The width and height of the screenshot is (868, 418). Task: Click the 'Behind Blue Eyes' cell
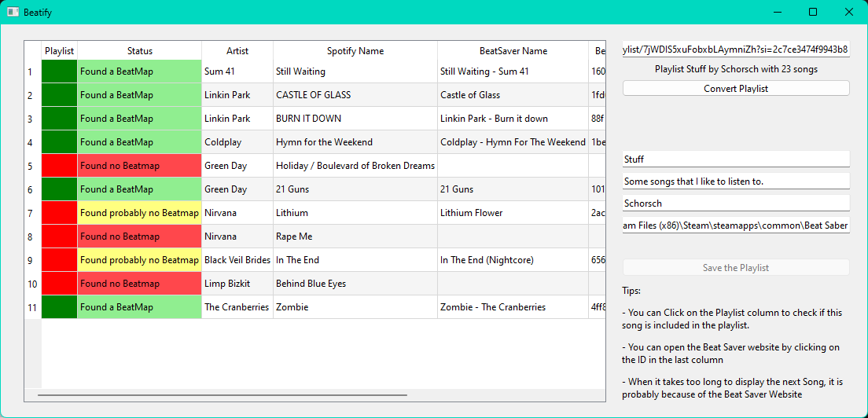coord(355,283)
